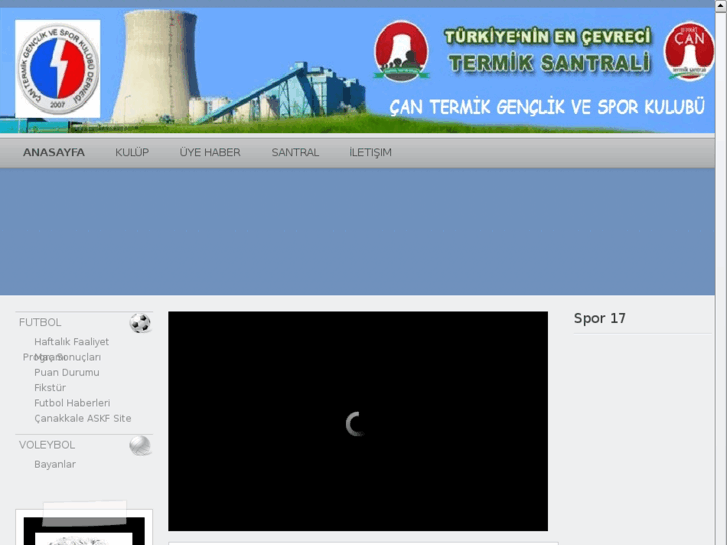Screen dimensions: 727x545
Task: Click the TÜRKİYE'NİN EN ÇEVRECİ TERMİK SANTRALİ headline
Action: tap(548, 50)
